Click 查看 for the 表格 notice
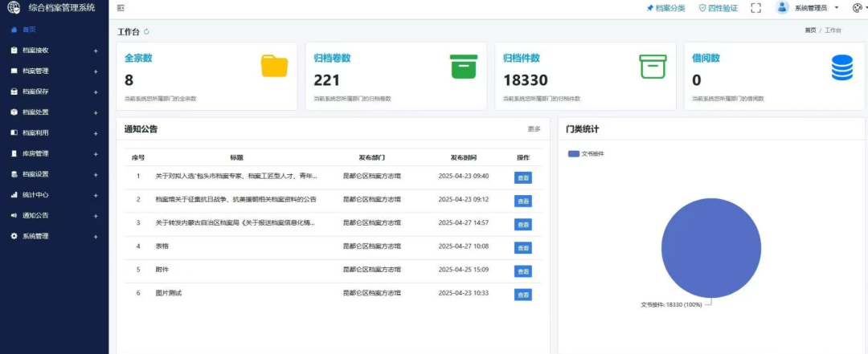The image size is (868, 354). tap(523, 248)
